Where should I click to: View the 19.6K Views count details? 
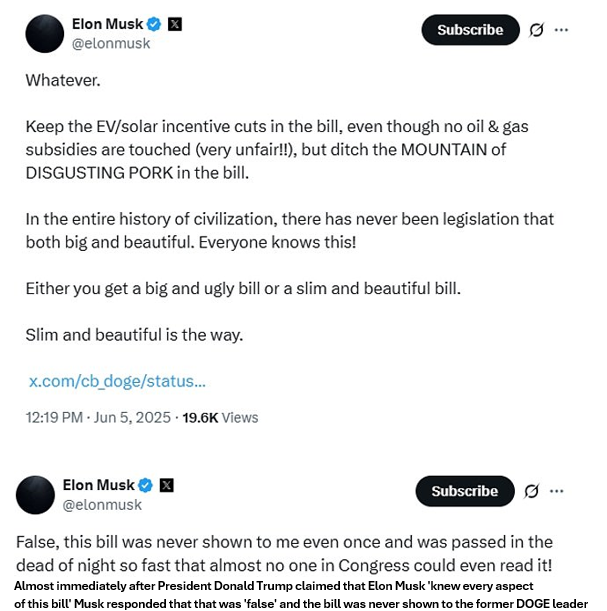pyautogui.click(x=220, y=417)
